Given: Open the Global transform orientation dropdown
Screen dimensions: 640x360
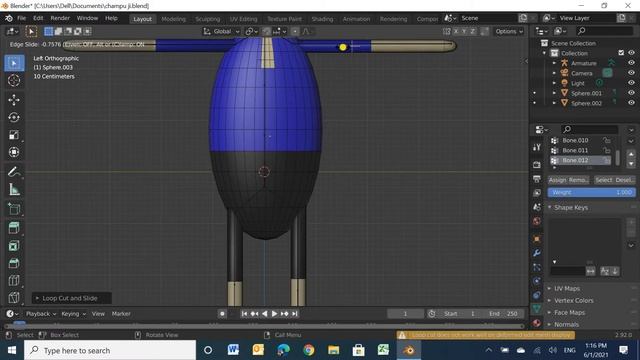Looking at the screenshot, I should 222,31.
